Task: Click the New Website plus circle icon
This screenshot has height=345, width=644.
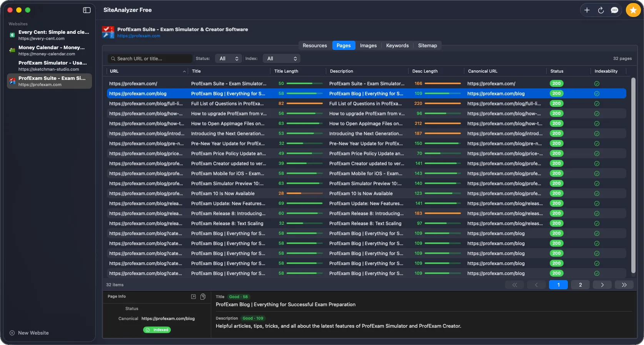Action: (12, 333)
